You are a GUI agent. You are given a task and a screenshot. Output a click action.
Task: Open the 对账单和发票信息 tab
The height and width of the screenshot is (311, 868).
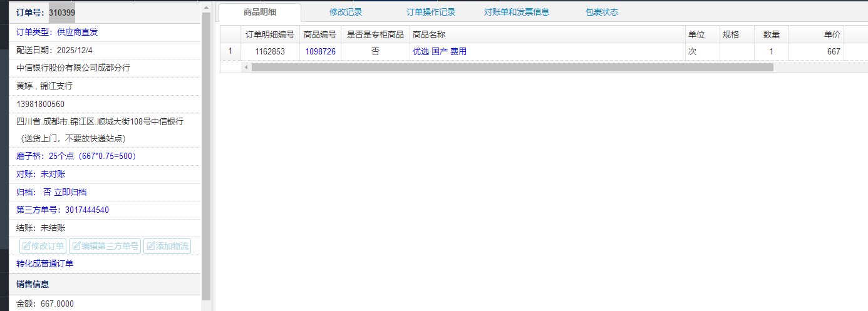point(516,12)
